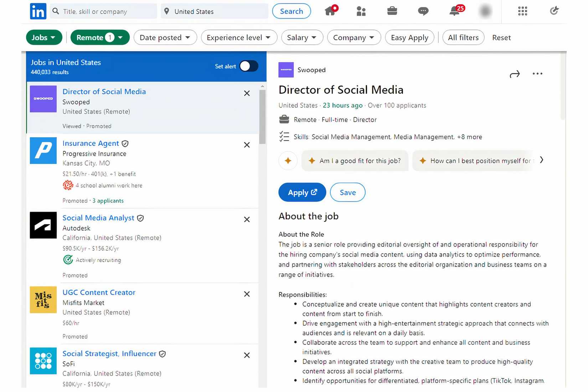
Task: Open the Salary filter dropdown
Action: (x=302, y=37)
